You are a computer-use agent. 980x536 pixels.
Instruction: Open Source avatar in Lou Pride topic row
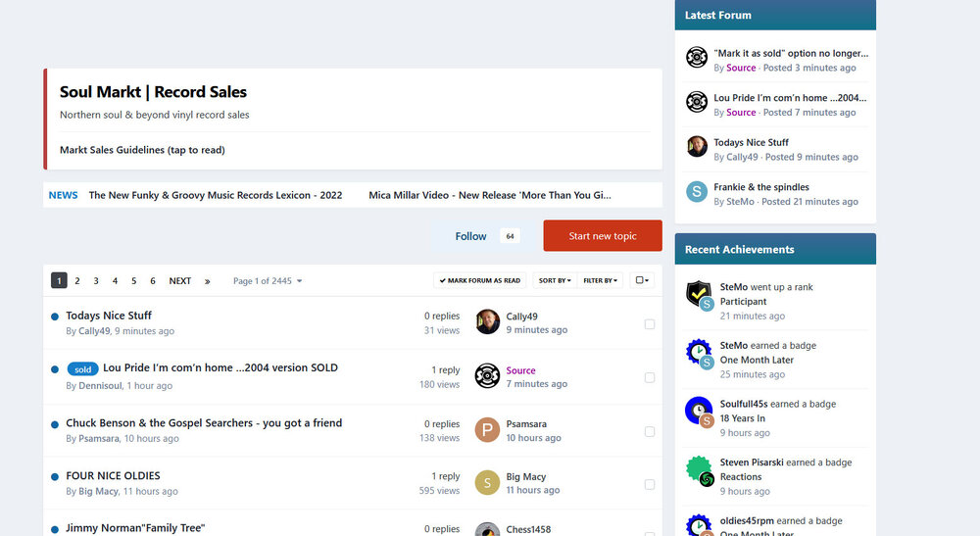pos(487,375)
